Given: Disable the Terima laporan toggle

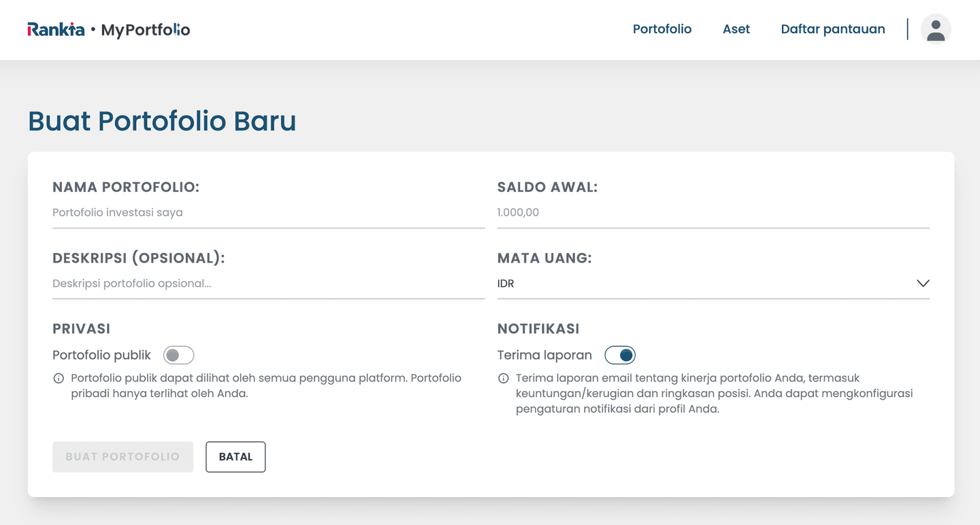Looking at the screenshot, I should point(621,354).
